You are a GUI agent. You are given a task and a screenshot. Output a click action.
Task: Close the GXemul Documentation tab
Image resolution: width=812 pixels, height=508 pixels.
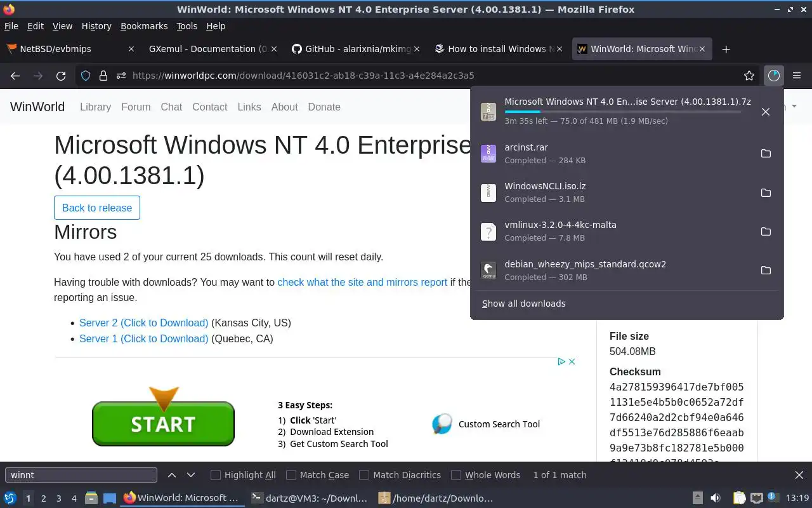point(274,49)
